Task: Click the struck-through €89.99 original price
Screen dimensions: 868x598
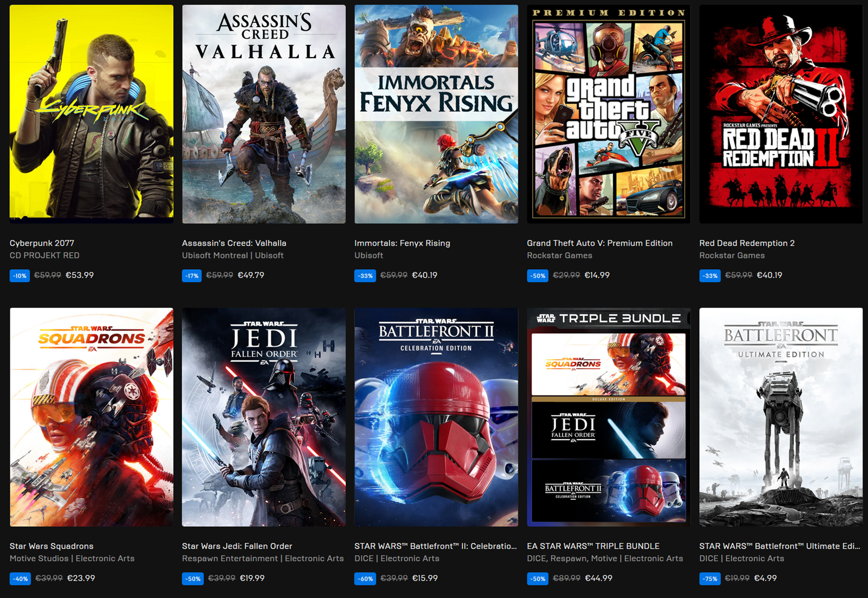Action: pos(566,578)
